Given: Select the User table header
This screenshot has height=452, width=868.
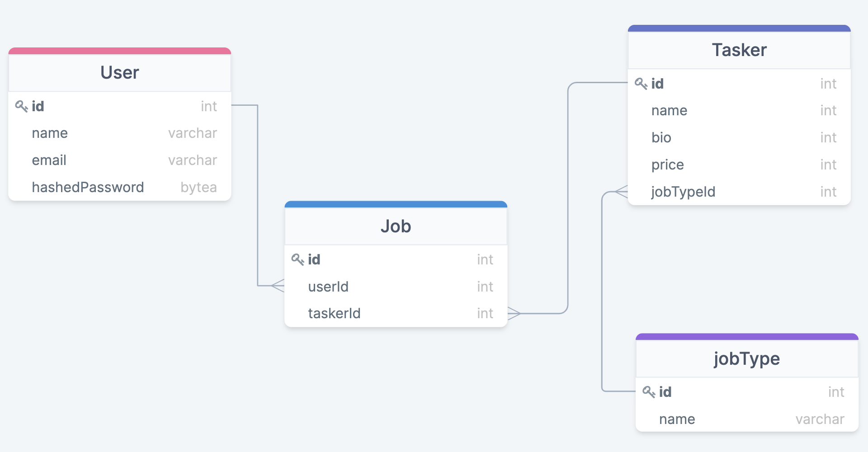Looking at the screenshot, I should 120,73.
